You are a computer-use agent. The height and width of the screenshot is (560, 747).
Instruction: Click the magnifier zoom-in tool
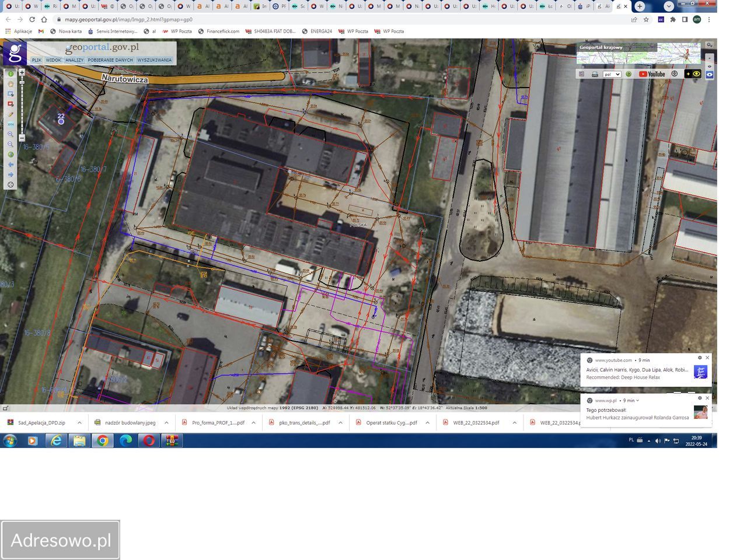click(x=11, y=134)
